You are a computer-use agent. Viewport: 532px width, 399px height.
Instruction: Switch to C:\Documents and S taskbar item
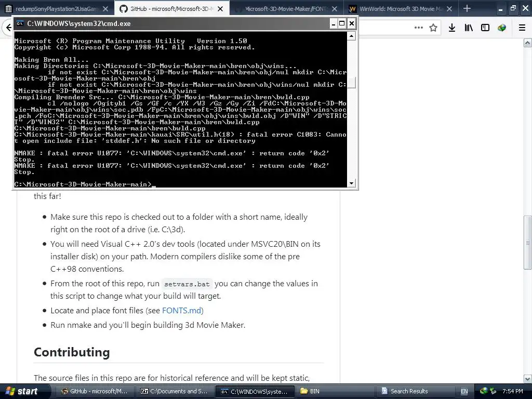click(x=174, y=391)
